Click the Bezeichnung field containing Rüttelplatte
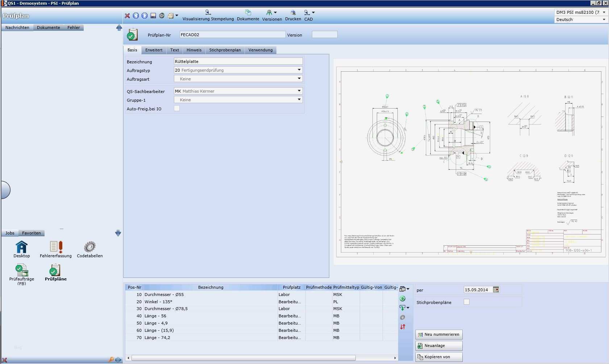This screenshot has width=609, height=364. pyautogui.click(x=238, y=62)
